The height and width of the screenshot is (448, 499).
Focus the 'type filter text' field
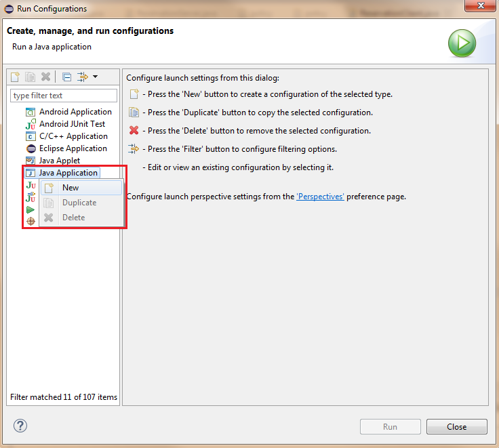[x=64, y=96]
